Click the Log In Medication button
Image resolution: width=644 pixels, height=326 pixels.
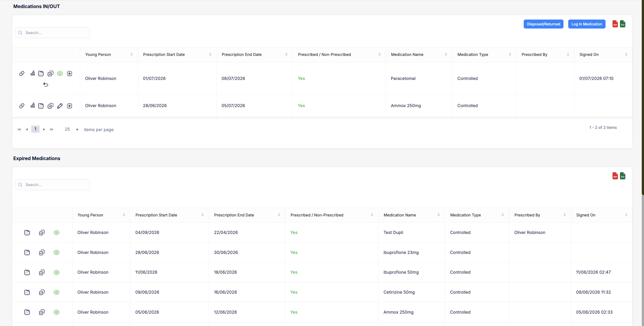tap(587, 24)
